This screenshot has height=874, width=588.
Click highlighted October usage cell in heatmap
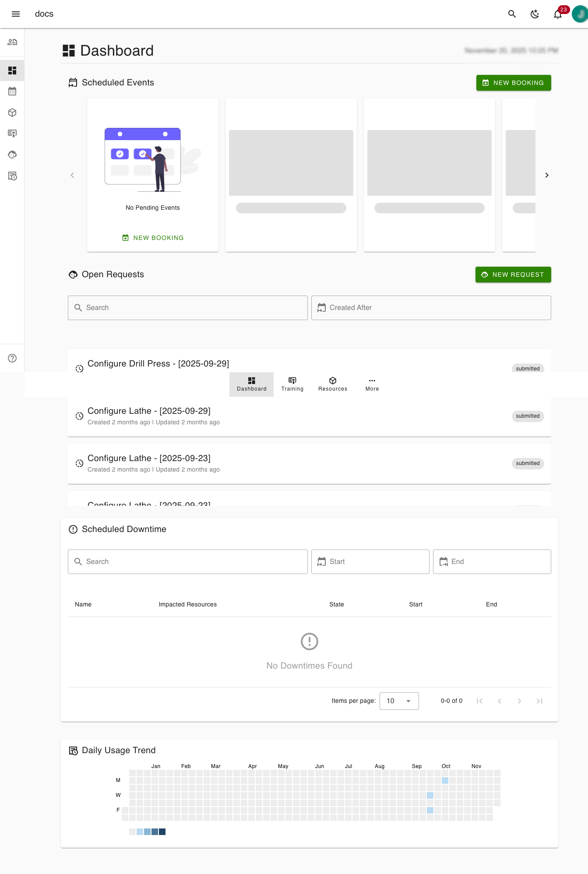[x=445, y=780]
